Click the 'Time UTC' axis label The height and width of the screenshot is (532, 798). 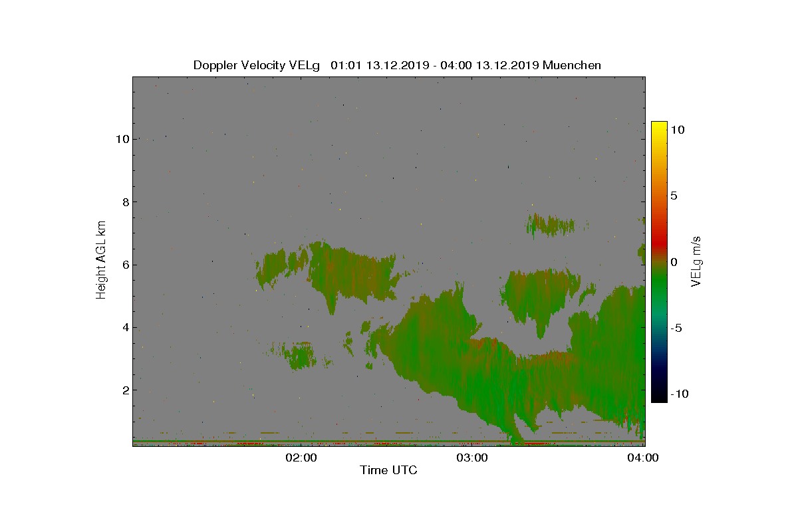[388, 471]
